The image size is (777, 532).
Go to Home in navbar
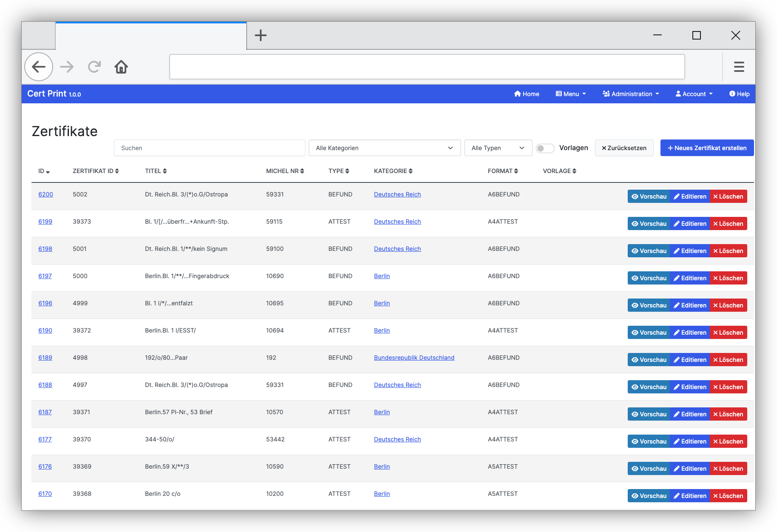pyautogui.click(x=527, y=94)
